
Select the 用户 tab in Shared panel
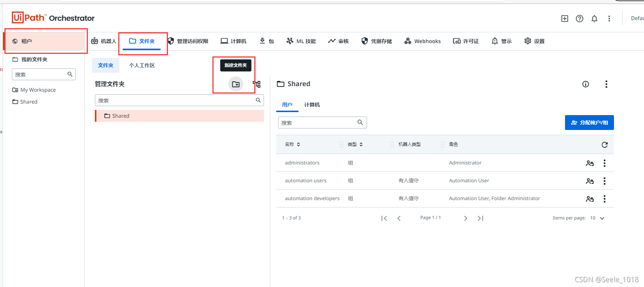tap(287, 105)
